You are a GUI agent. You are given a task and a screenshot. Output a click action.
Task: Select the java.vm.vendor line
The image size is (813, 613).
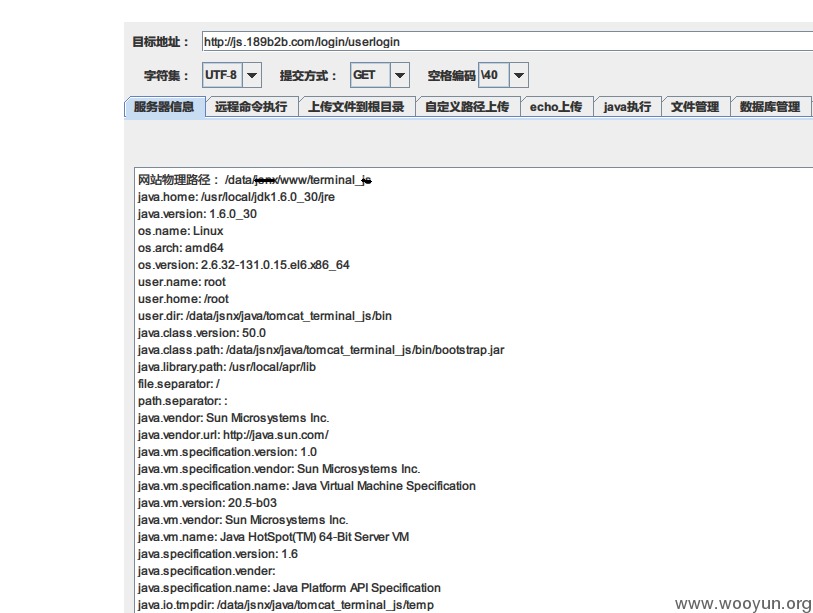(x=243, y=520)
